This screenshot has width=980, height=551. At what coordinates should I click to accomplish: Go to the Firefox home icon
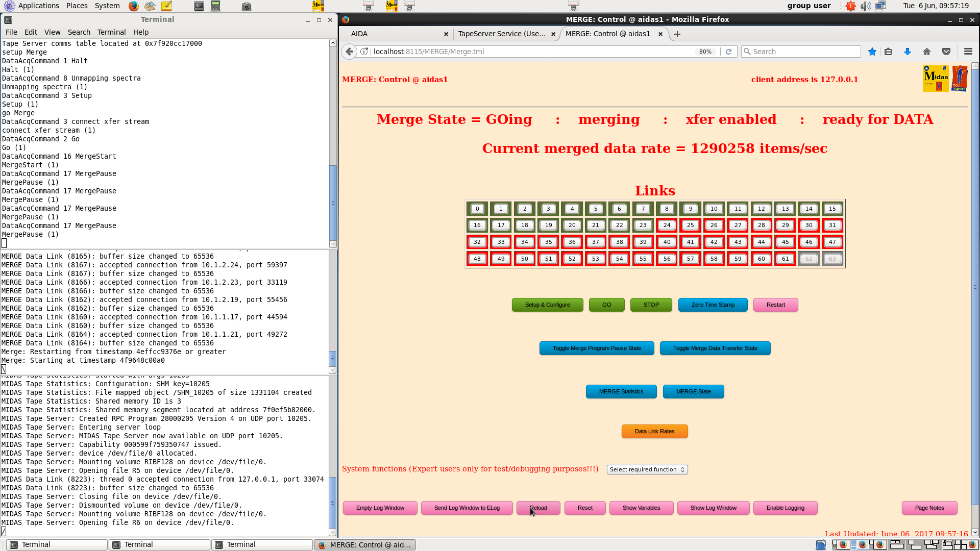click(x=927, y=52)
